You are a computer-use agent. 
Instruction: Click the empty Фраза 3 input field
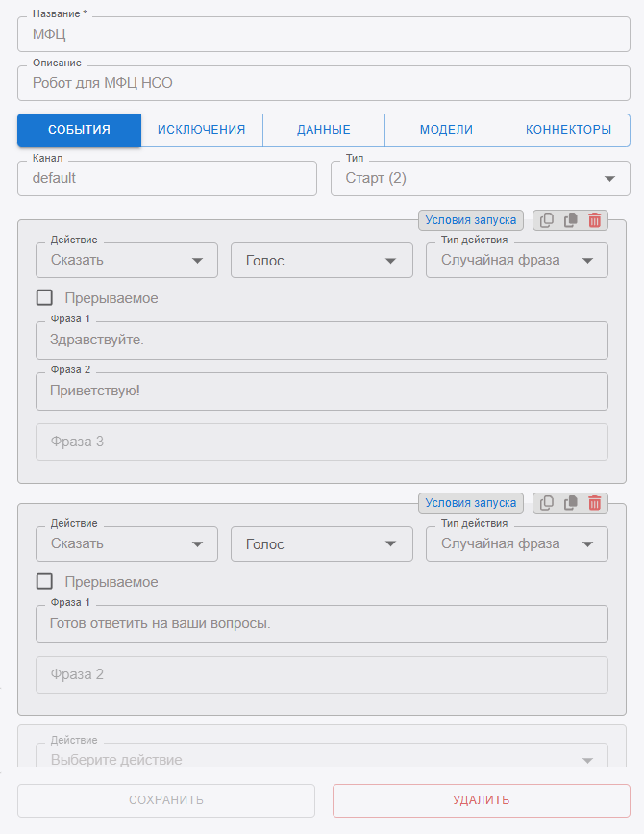322,442
